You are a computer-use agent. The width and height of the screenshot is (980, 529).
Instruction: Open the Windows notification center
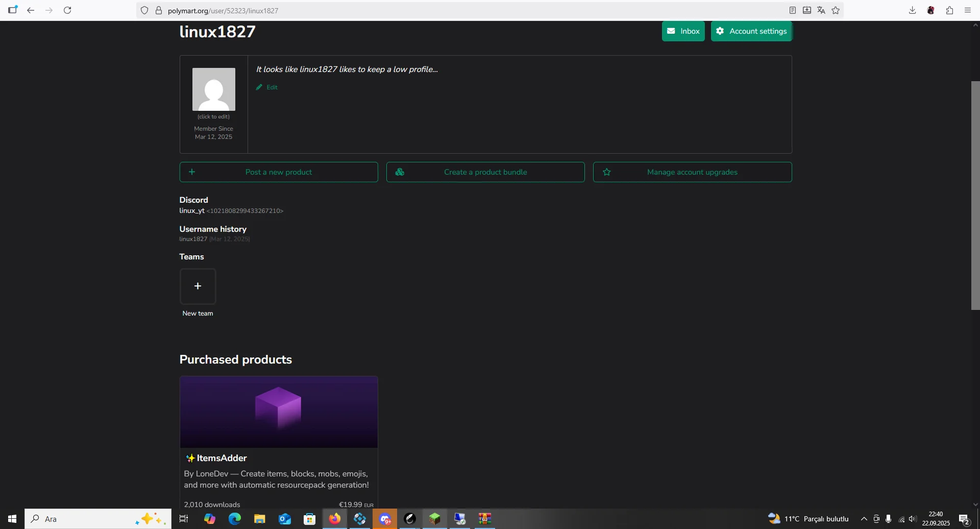964,519
